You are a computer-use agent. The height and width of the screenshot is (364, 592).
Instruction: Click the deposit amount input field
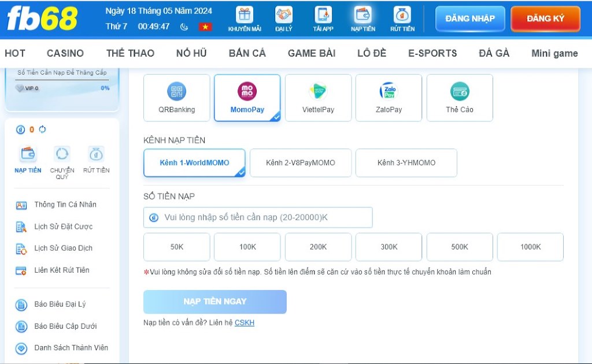257,217
